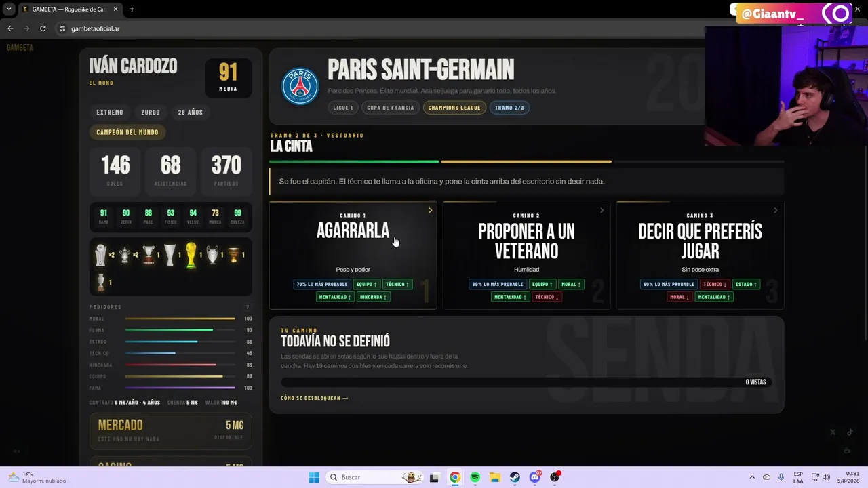Open the MERCADO panel
The image size is (868, 488).
(171, 430)
